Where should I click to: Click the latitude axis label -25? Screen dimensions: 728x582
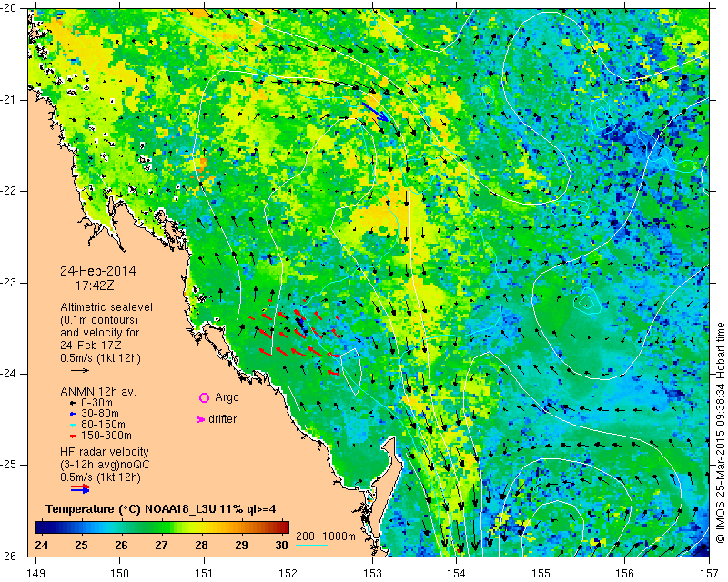[x=9, y=465]
